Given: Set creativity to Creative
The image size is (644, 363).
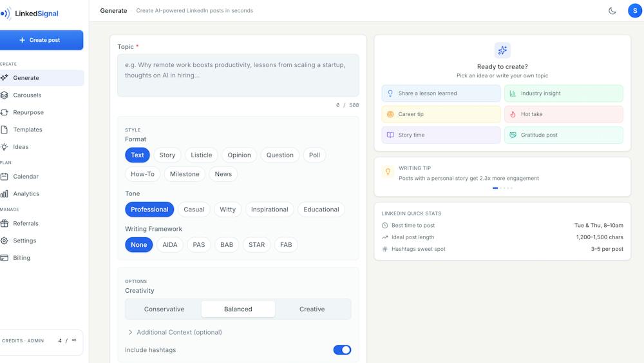Looking at the screenshot, I should [x=312, y=309].
